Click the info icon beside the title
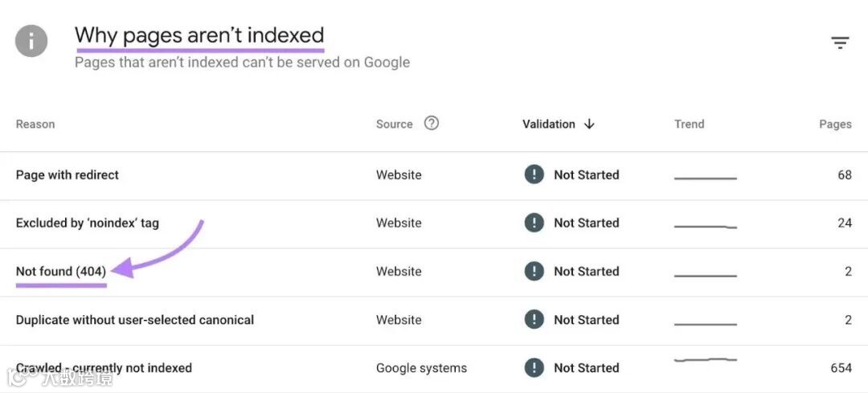The width and height of the screenshot is (868, 393). pos(31,40)
